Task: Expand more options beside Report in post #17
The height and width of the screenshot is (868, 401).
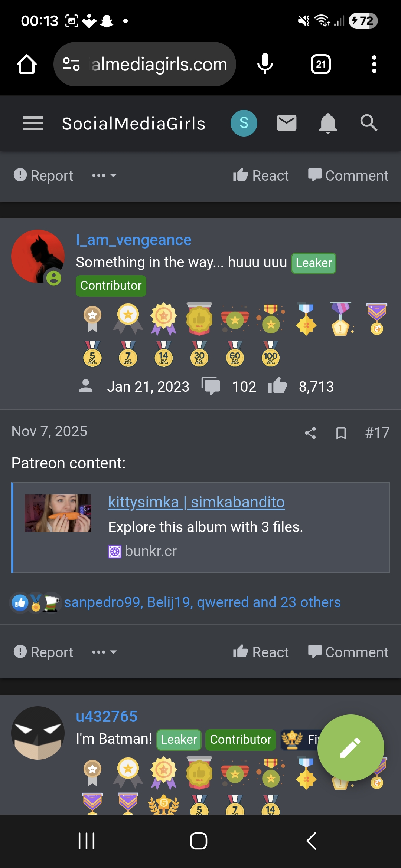Action: 104,652
